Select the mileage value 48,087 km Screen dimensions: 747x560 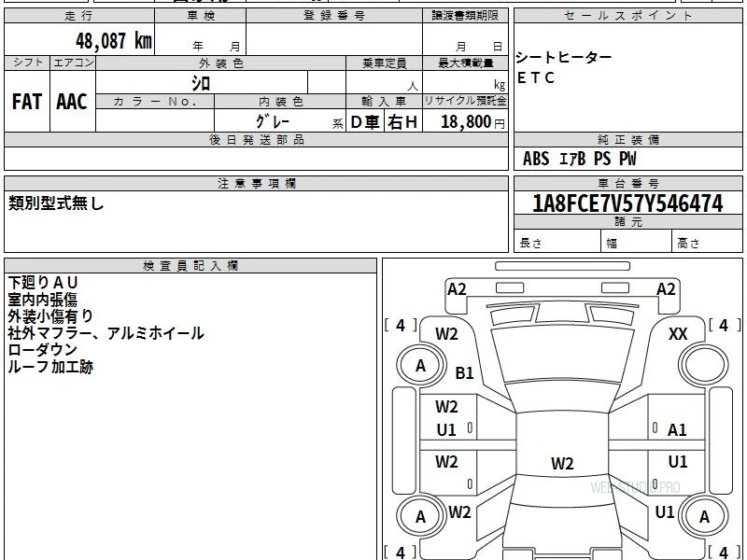point(114,40)
